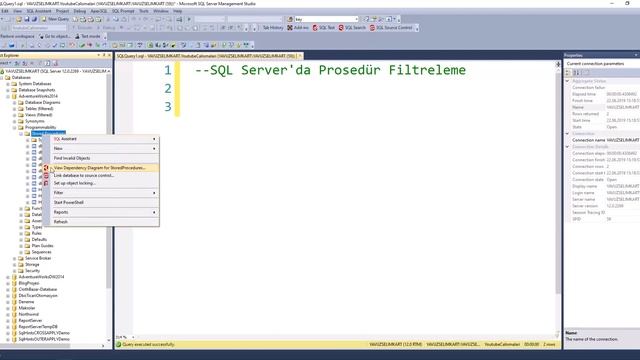640x360 pixels.
Task: Select the Deneme database
Action: pos(26,302)
